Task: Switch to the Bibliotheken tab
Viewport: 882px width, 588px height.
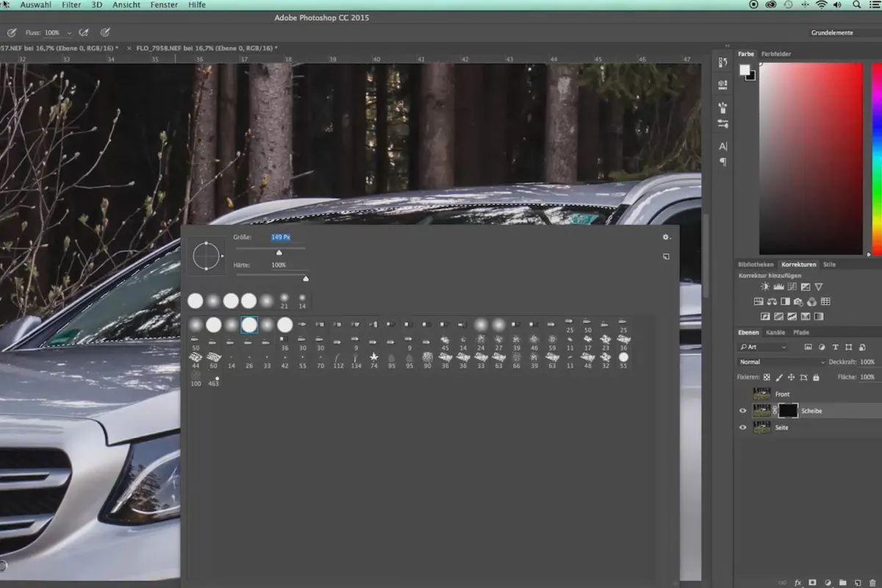Action: pyautogui.click(x=756, y=264)
